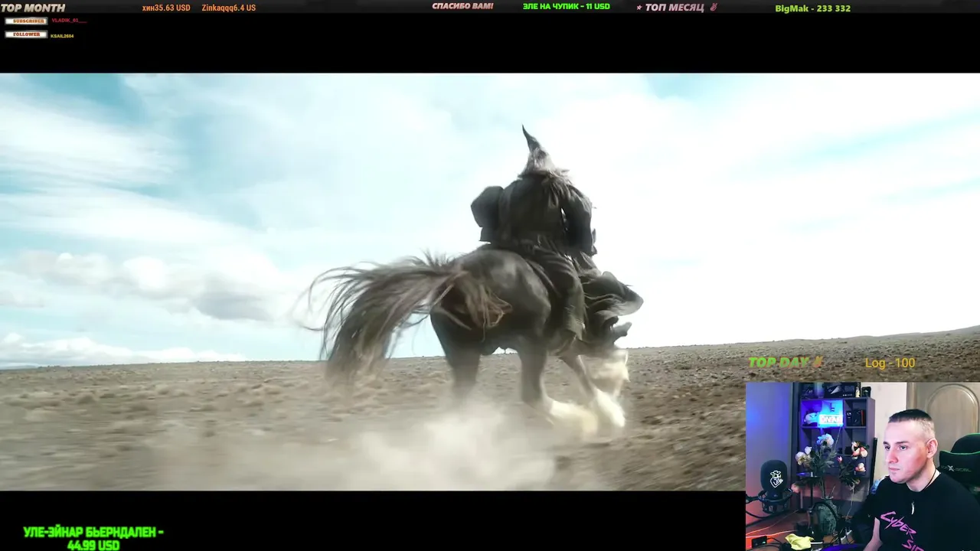The height and width of the screenshot is (551, 980).
Task: Click the 'Zinkaqqq6.4 US' donor entry
Action: [x=229, y=8]
